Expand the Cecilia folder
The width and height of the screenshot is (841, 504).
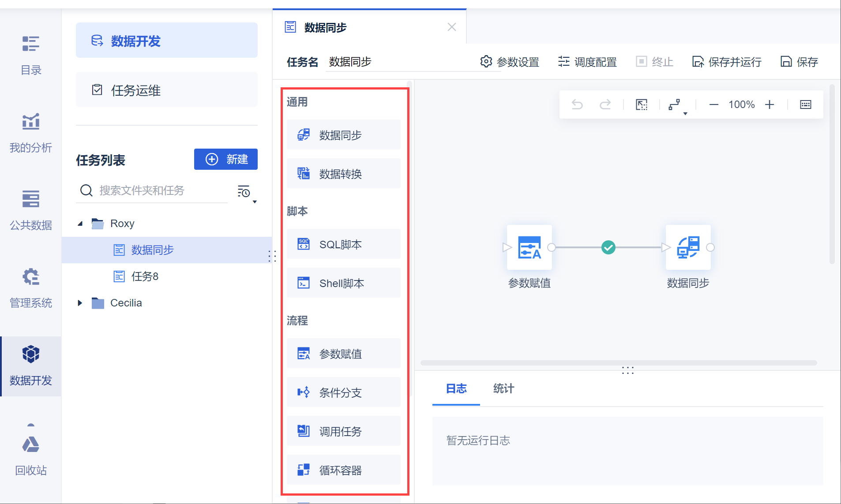pyautogui.click(x=80, y=303)
